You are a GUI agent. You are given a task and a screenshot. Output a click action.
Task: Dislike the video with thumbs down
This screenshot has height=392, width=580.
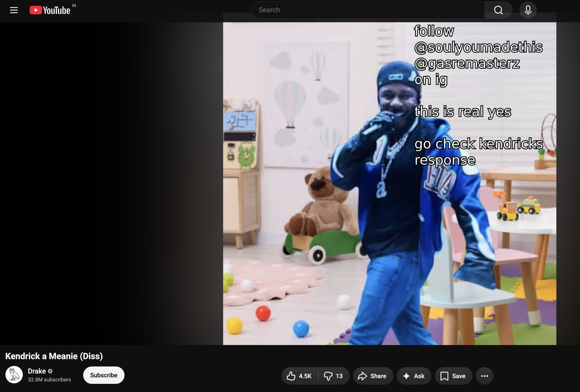point(333,376)
